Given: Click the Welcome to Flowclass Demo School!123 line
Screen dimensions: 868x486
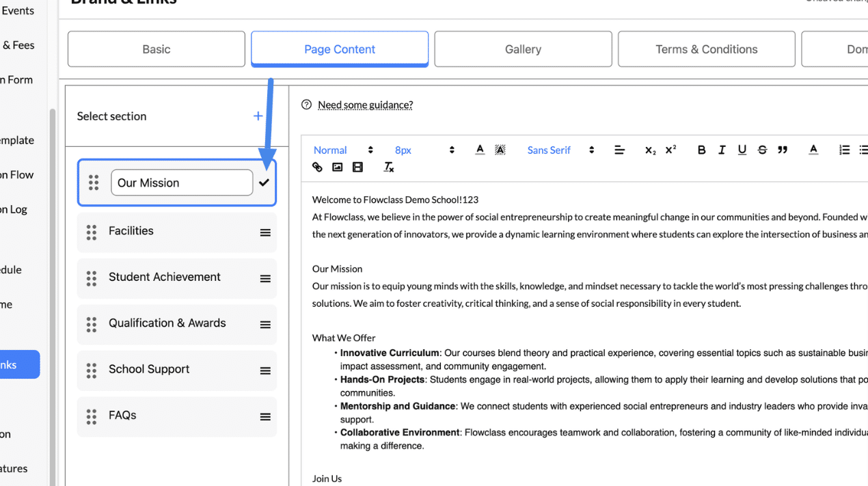Looking at the screenshot, I should (x=395, y=200).
